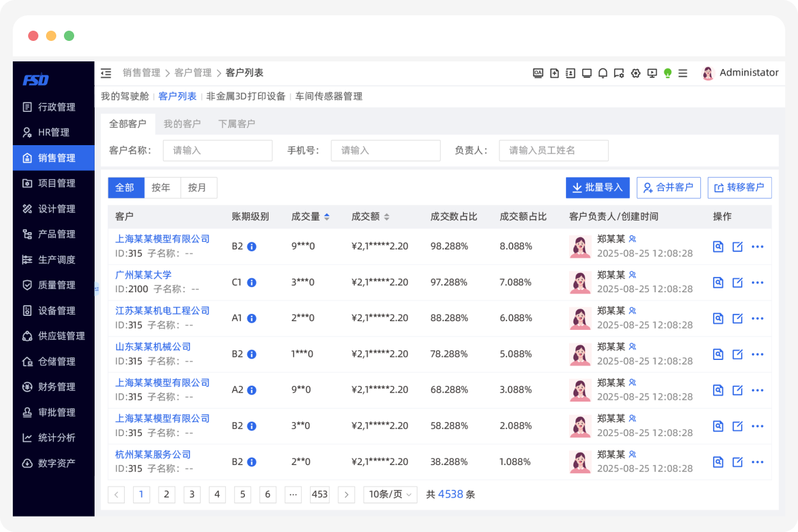Switch to the 我的客户 tab
798x532 pixels.
182,123
